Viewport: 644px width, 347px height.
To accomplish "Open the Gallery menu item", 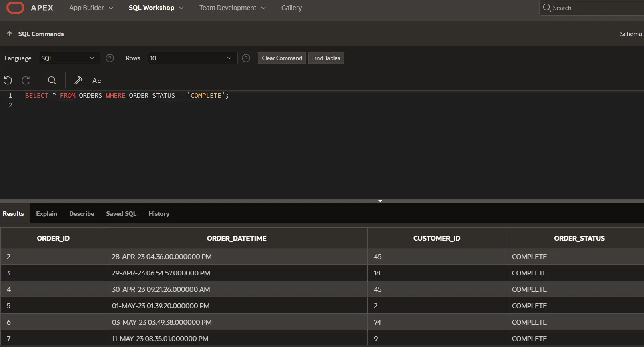I will 291,8.
